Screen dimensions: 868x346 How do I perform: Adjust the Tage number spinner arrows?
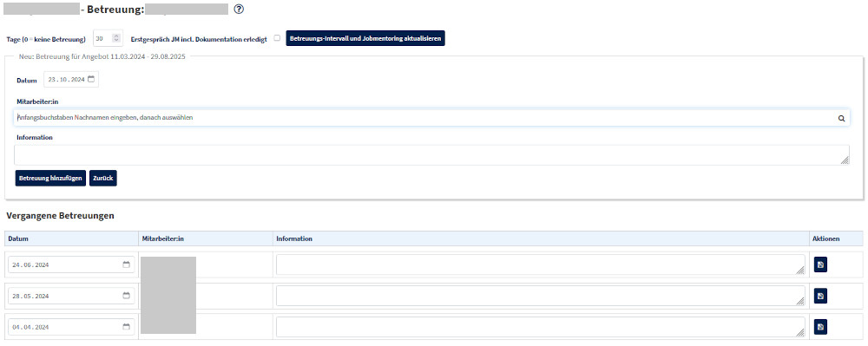pyautogui.click(x=115, y=39)
